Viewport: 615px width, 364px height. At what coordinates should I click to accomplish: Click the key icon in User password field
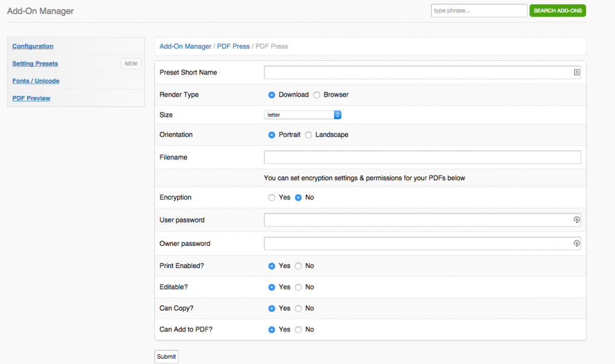pos(576,220)
